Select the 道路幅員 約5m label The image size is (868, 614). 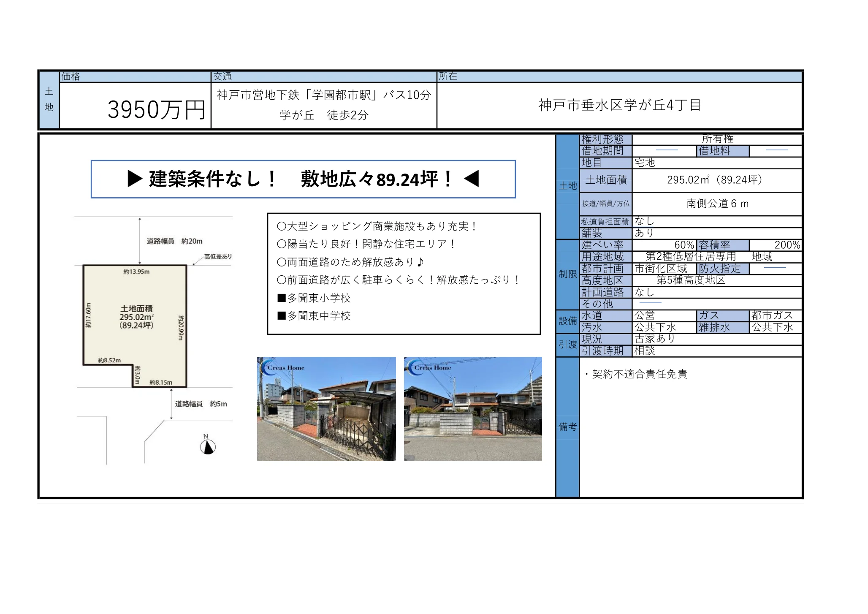pyautogui.click(x=201, y=404)
